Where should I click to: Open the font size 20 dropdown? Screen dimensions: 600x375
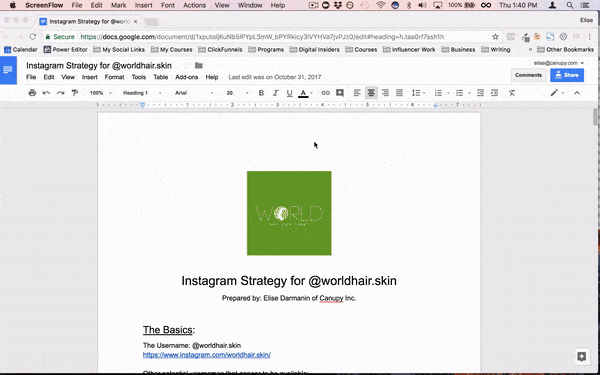(x=237, y=93)
